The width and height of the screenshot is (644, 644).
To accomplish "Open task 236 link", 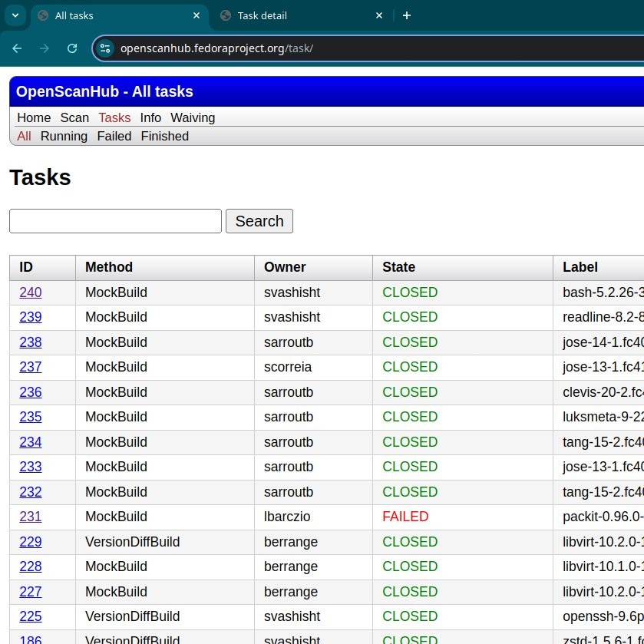I will coord(31,392).
